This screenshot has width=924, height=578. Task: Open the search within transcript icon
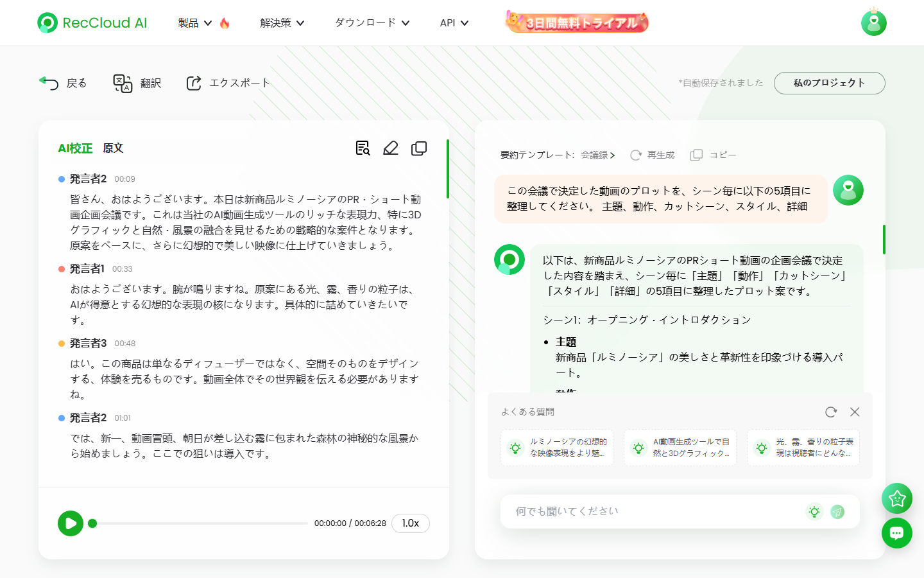pos(363,148)
